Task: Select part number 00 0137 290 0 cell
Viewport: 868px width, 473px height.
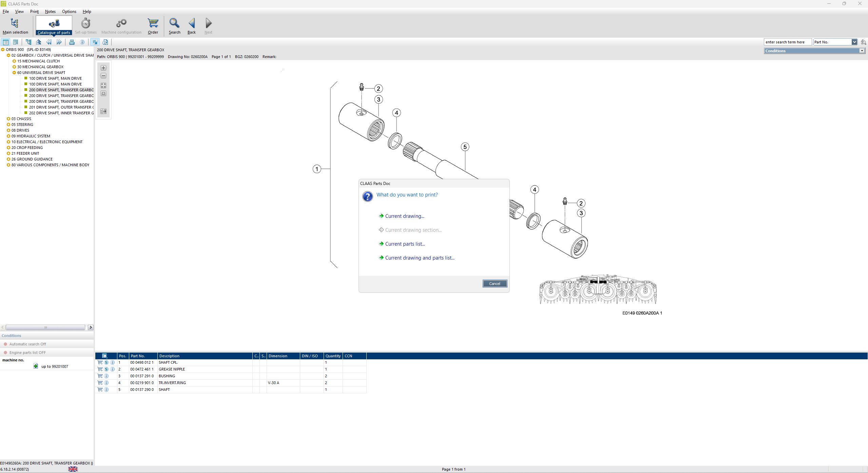Action: tap(142, 390)
